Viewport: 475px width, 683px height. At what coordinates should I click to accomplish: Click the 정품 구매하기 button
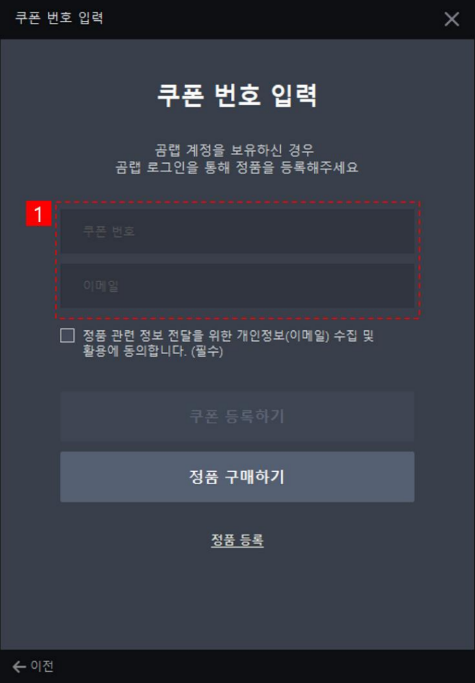click(237, 477)
